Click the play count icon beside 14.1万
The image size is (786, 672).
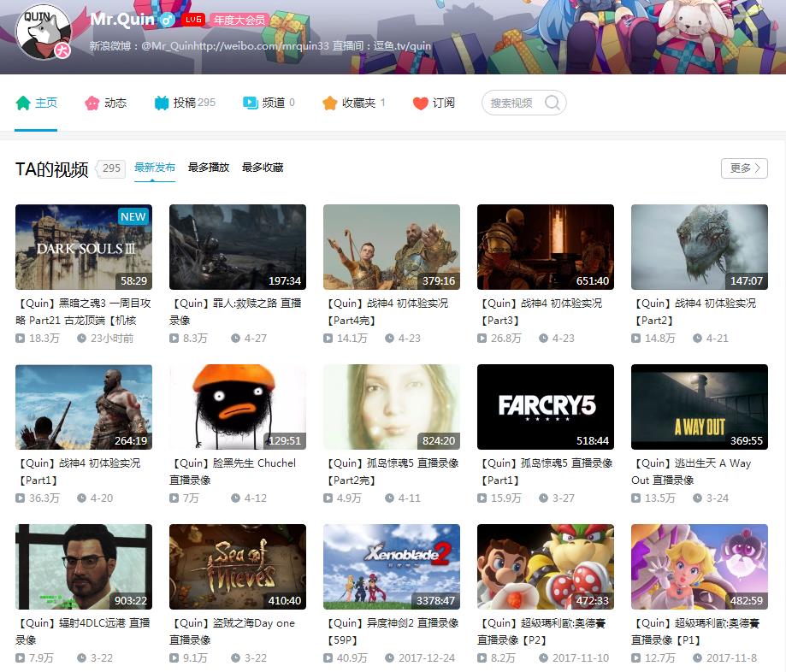[328, 339]
